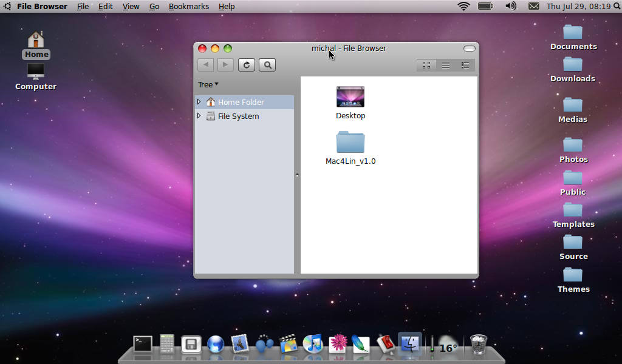Open the spotlight search magnifier

pyautogui.click(x=617, y=6)
